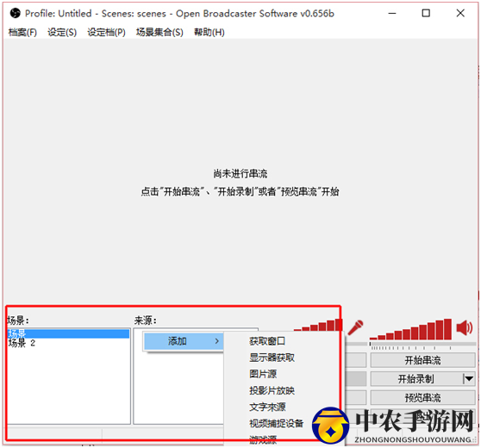Open the 设定档(P) menu
Image resolution: width=481 pixels, height=448 pixels.
(x=106, y=32)
